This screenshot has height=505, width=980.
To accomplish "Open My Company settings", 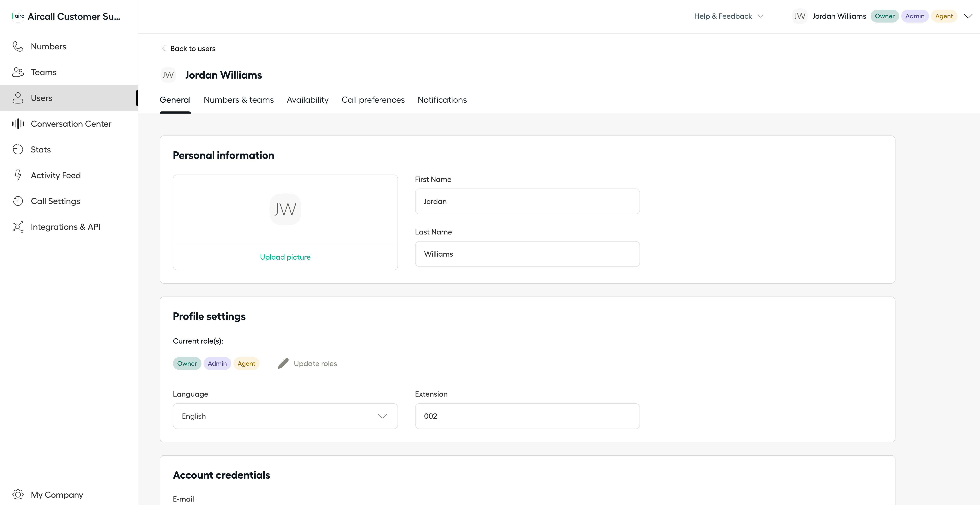I will 69,494.
